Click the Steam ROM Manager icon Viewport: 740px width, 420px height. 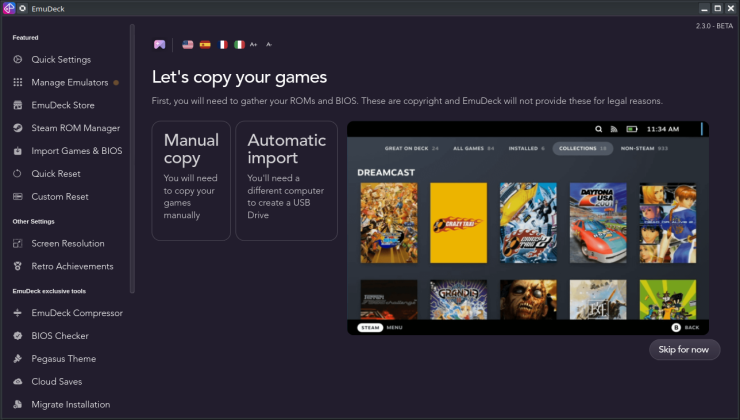(x=18, y=128)
